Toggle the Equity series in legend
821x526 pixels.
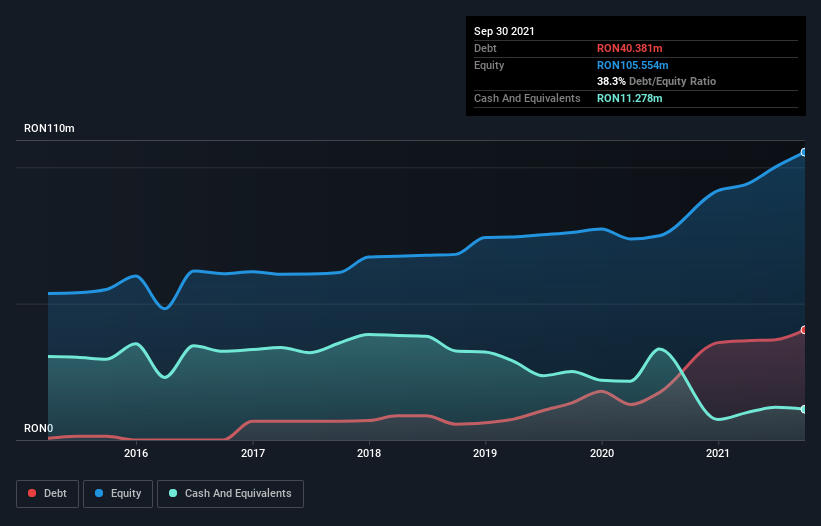click(x=118, y=494)
